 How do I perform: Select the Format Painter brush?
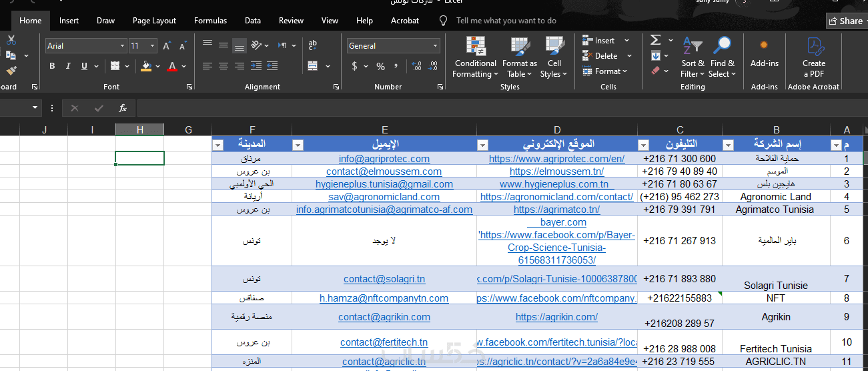coord(11,70)
